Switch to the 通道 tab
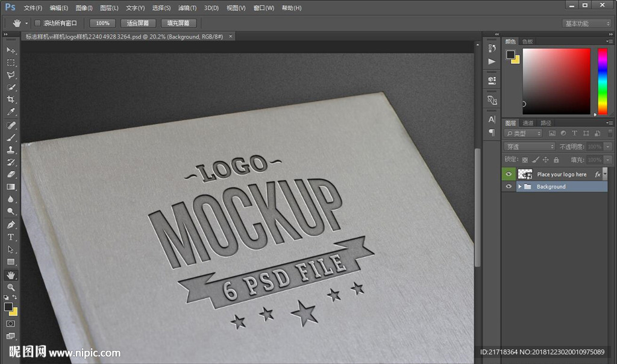This screenshot has width=617, height=364. 528,123
